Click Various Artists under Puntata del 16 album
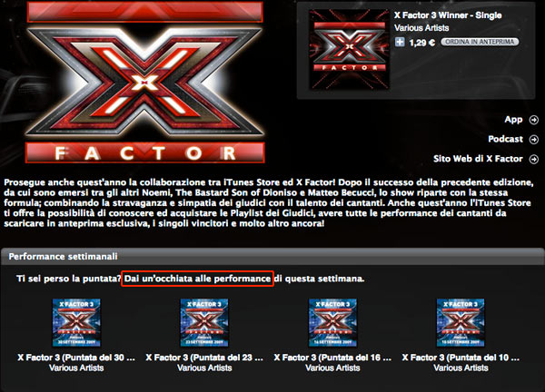Screen dimensions: 545x392 tap(332, 367)
